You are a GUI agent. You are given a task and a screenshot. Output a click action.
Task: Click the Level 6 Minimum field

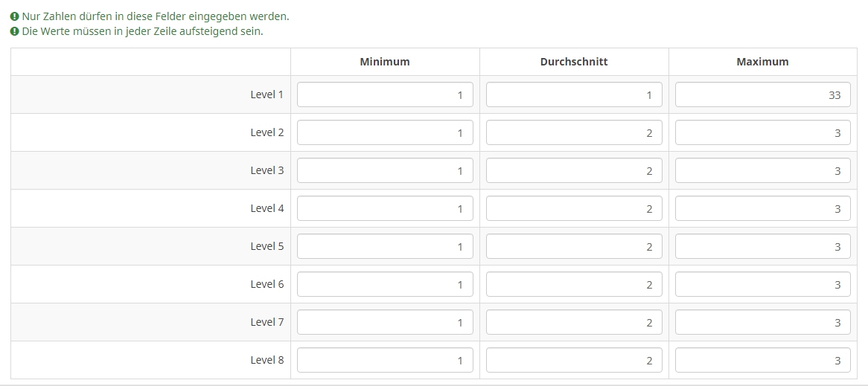pyautogui.click(x=385, y=284)
